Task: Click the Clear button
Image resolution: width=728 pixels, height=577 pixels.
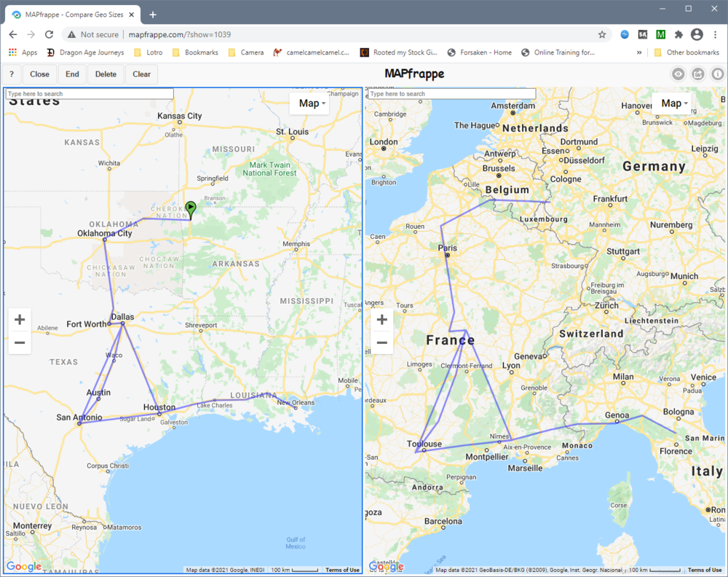Action: pyautogui.click(x=142, y=74)
